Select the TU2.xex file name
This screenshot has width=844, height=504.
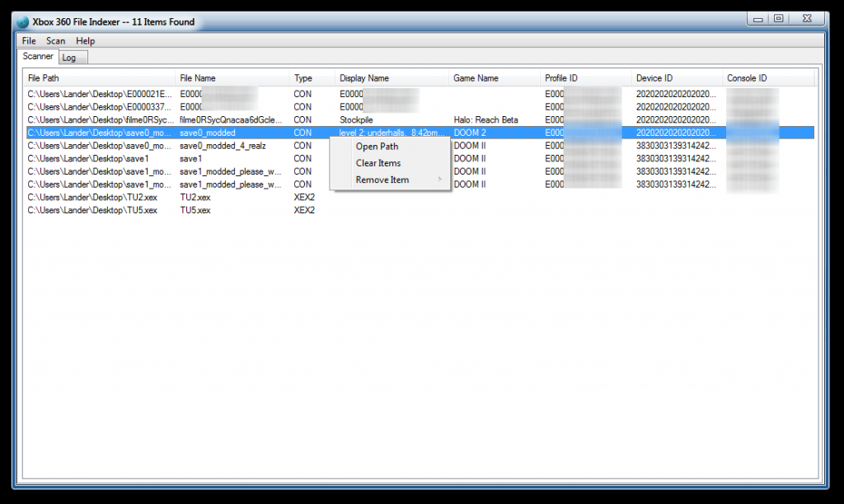tap(195, 198)
